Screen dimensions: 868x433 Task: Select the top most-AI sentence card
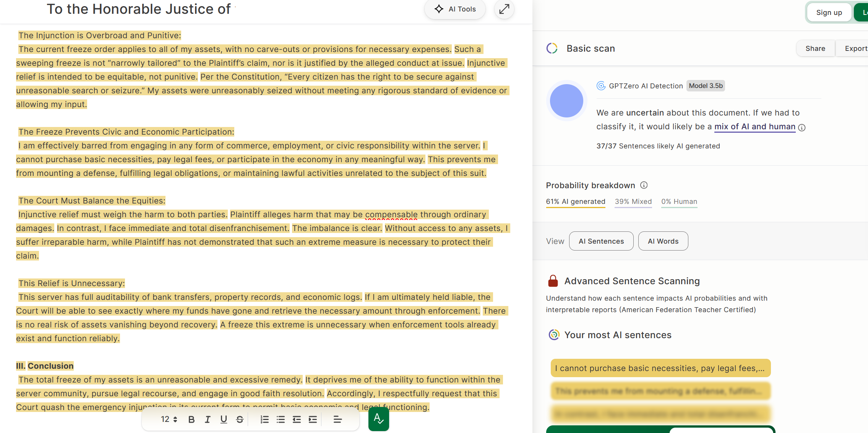pos(660,368)
